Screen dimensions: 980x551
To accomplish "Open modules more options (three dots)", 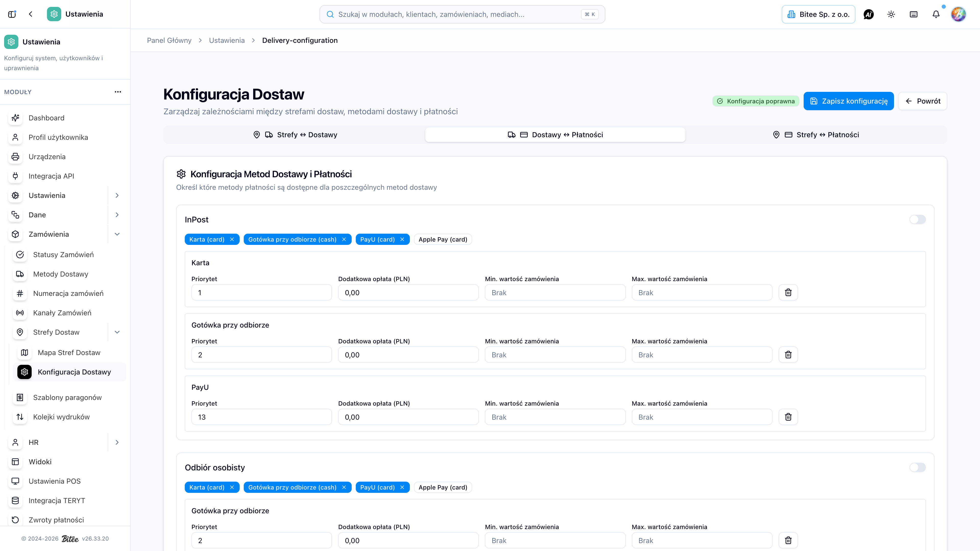I will pyautogui.click(x=118, y=92).
